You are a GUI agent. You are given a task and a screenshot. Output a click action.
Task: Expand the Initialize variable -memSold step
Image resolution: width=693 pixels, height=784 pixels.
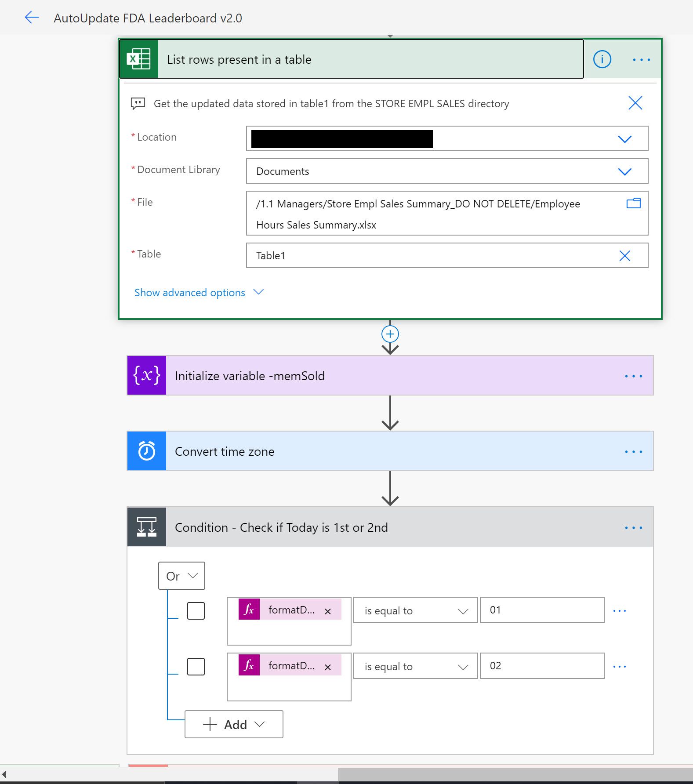pyautogui.click(x=390, y=375)
